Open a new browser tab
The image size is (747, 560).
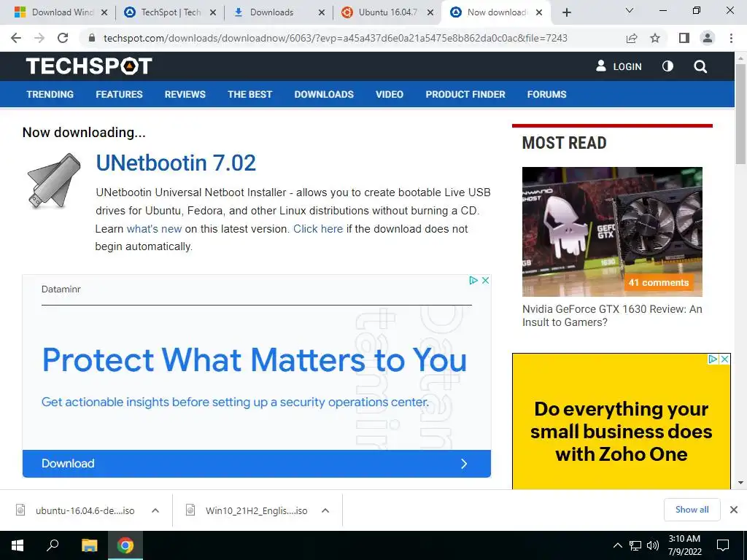point(566,12)
